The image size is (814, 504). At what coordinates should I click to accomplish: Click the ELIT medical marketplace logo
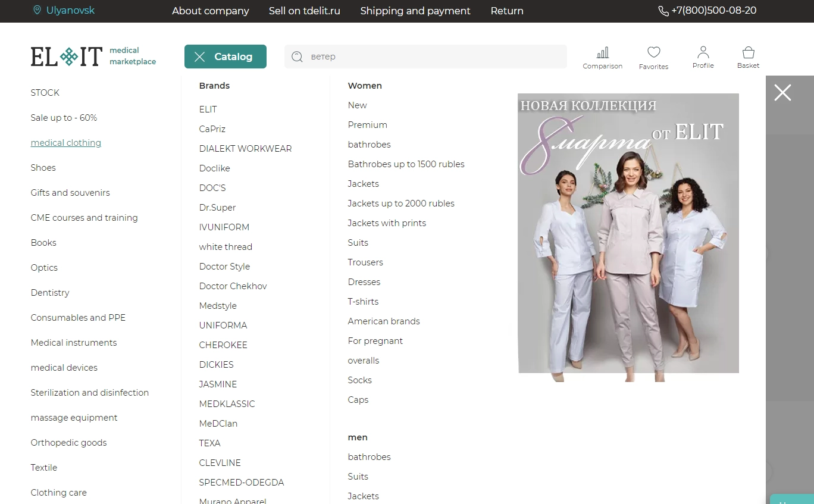point(93,57)
